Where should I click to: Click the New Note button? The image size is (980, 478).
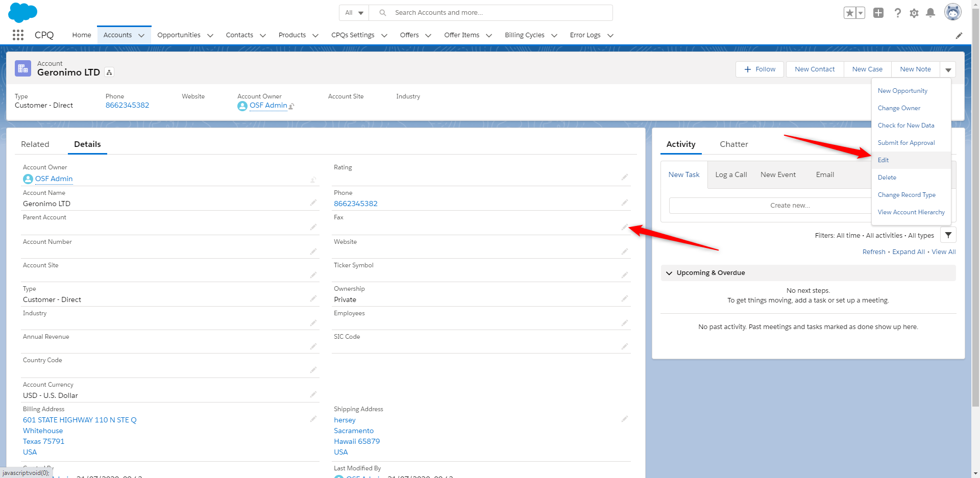[915, 69]
